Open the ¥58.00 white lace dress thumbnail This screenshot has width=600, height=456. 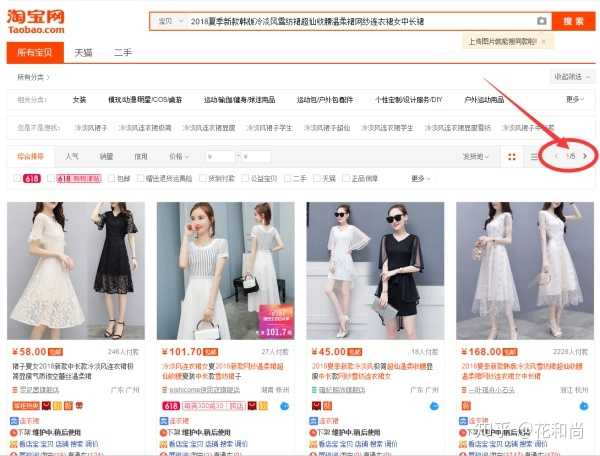tap(76, 270)
